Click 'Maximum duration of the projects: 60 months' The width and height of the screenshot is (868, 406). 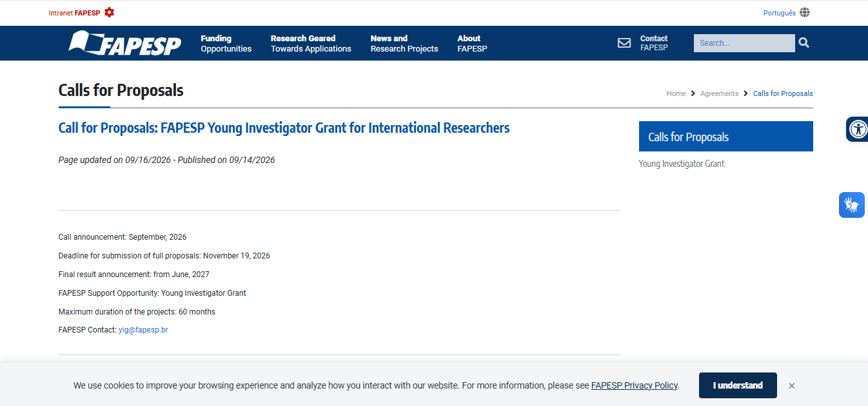coord(137,312)
